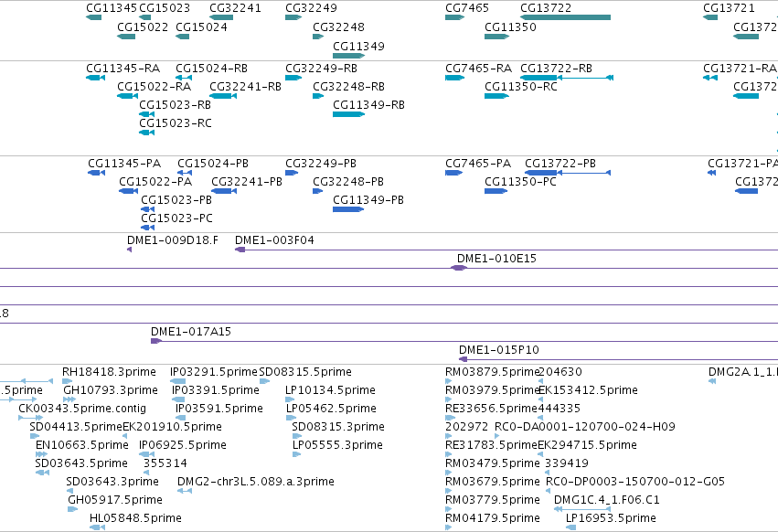Image resolution: width=778 pixels, height=532 pixels.
Task: Click transcript CG32248-RB label
Action: [348, 86]
